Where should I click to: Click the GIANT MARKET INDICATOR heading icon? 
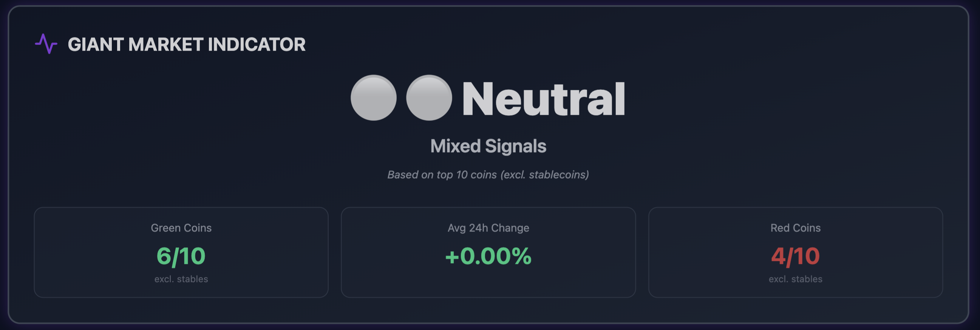pyautogui.click(x=46, y=45)
